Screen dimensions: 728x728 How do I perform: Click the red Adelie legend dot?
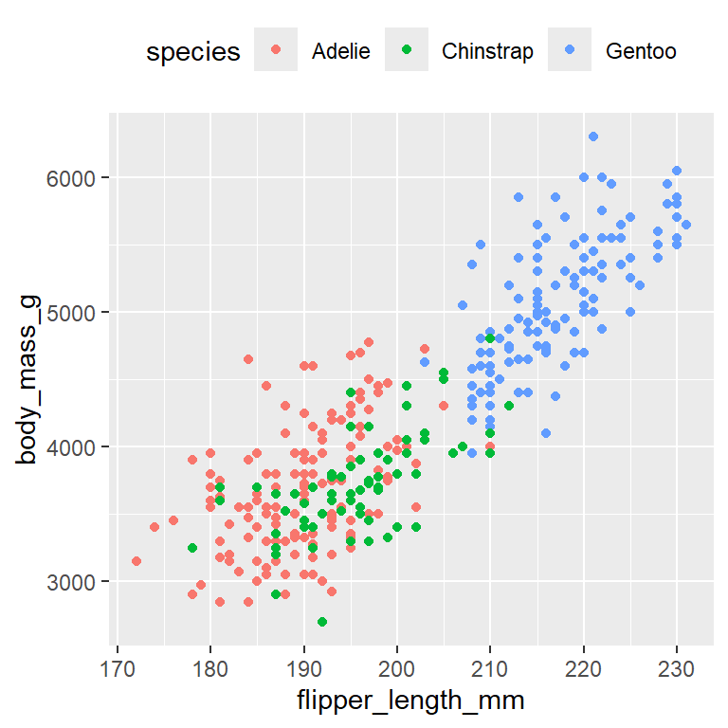pos(276,50)
